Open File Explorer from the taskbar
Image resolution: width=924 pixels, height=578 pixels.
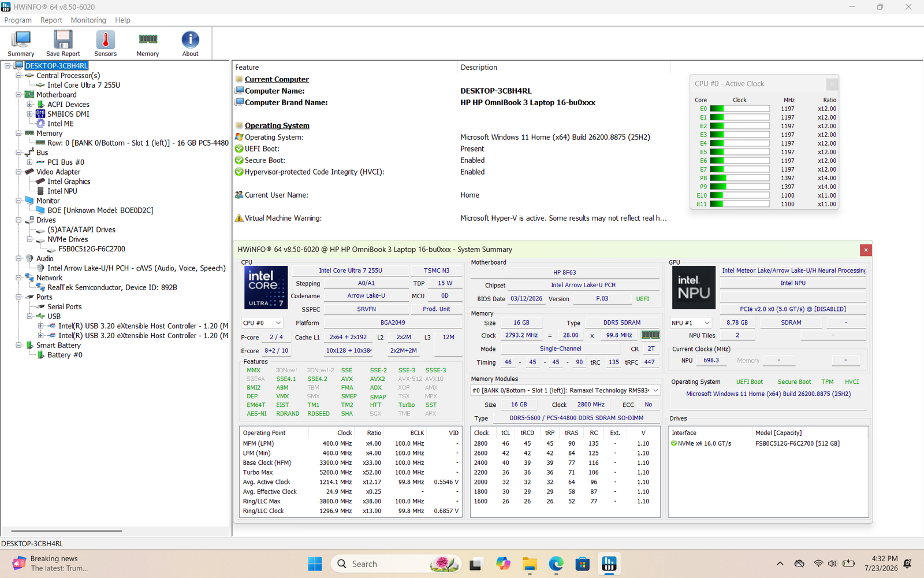pyautogui.click(x=530, y=564)
